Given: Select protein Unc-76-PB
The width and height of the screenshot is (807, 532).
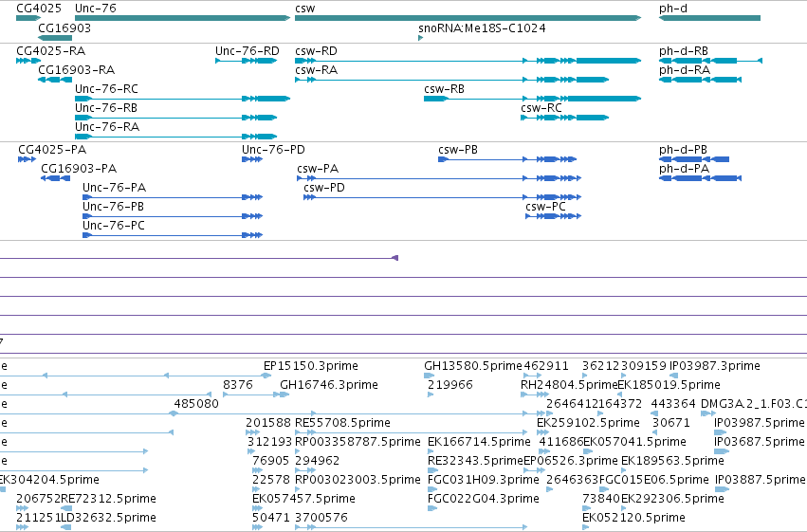Looking at the screenshot, I should point(173,216).
